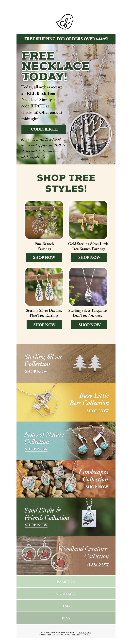
Task: Open Notes of Nature Collection shop link
Action: tap(36, 449)
